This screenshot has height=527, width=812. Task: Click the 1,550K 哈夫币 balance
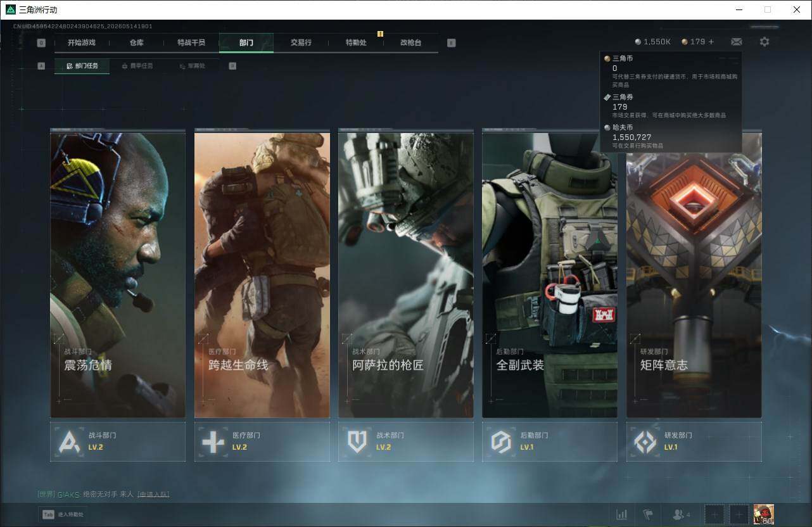pyautogui.click(x=652, y=42)
